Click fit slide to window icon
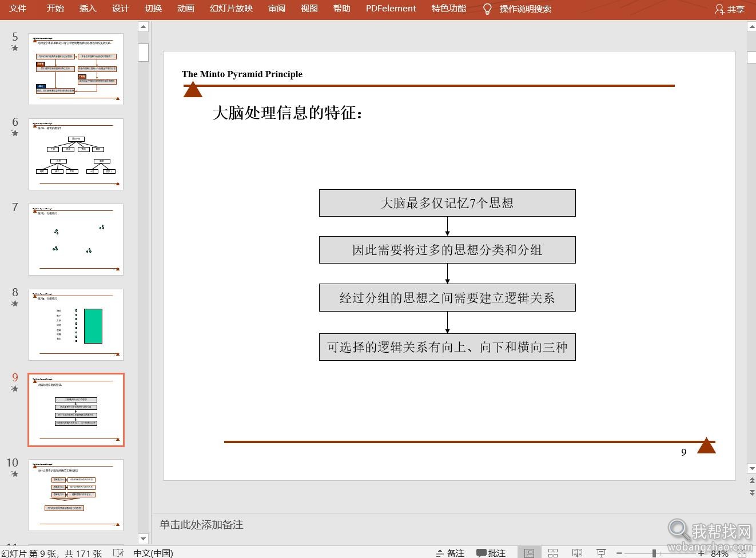Viewport: 756px width, 558px height. [742, 553]
